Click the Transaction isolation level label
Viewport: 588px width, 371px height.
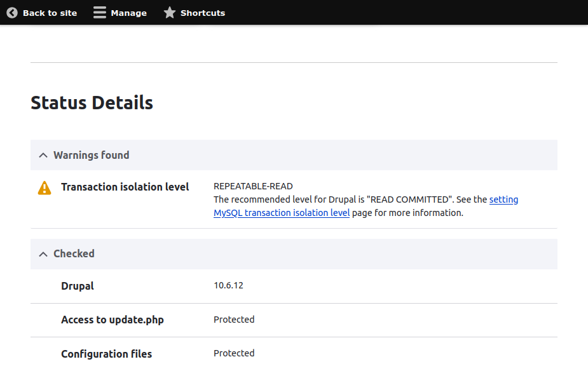(125, 187)
